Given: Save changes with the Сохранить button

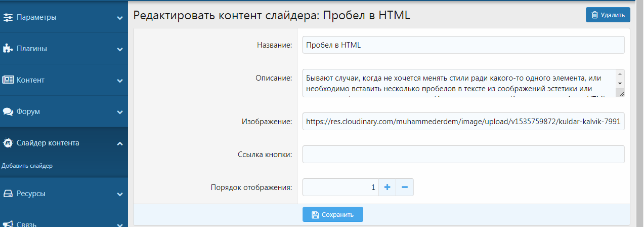Looking at the screenshot, I should [x=332, y=214].
